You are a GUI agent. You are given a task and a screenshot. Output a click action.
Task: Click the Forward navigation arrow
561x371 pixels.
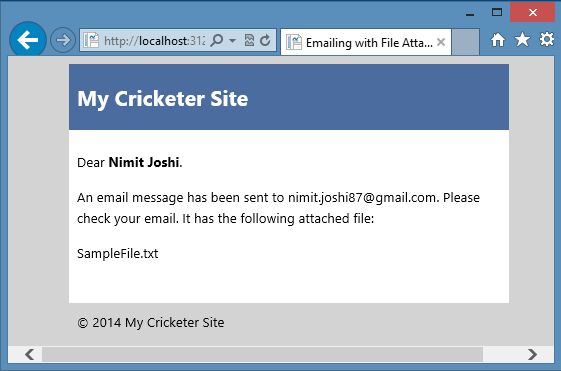pyautogui.click(x=63, y=40)
